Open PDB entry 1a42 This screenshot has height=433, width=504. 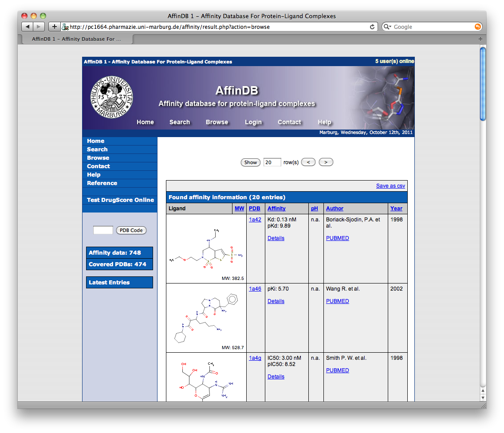point(255,220)
